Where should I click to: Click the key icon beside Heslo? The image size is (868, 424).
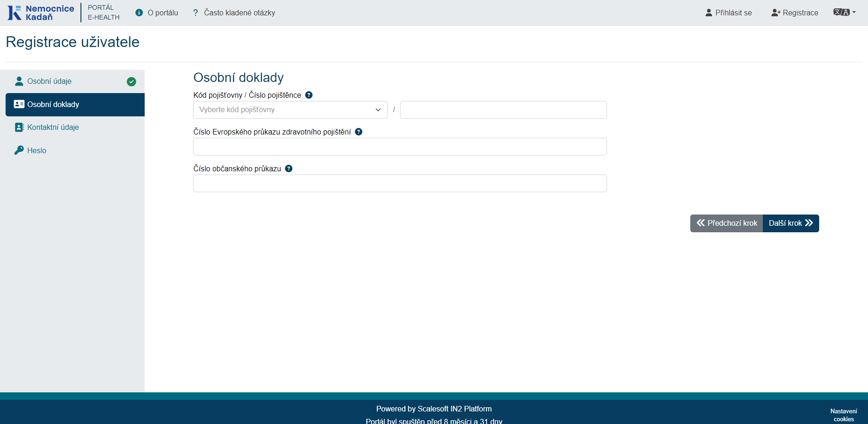tap(19, 150)
